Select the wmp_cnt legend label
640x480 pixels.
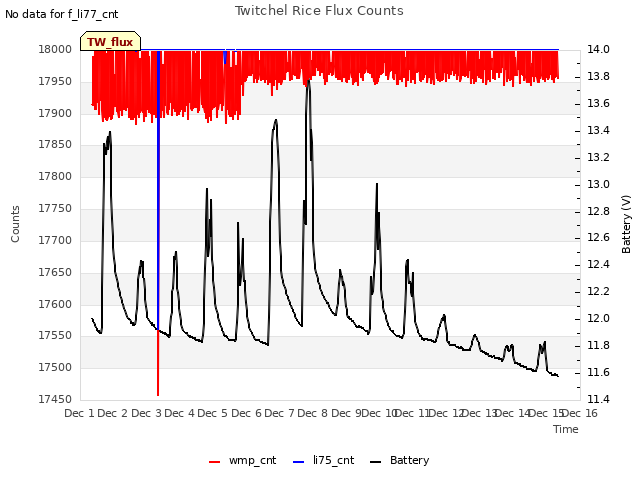253,460
